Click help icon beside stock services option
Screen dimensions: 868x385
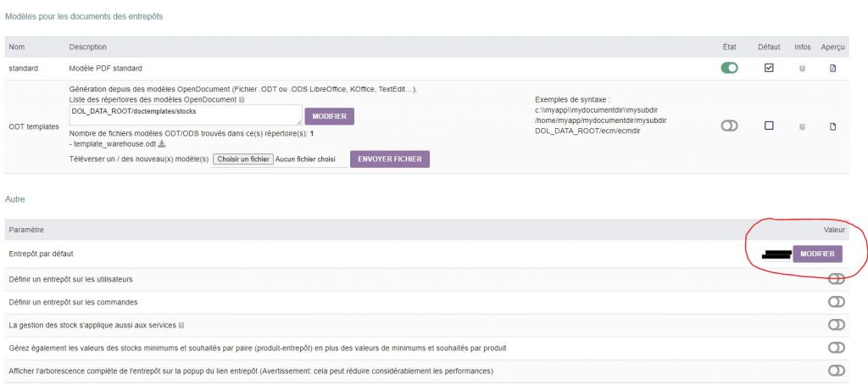click(x=181, y=325)
